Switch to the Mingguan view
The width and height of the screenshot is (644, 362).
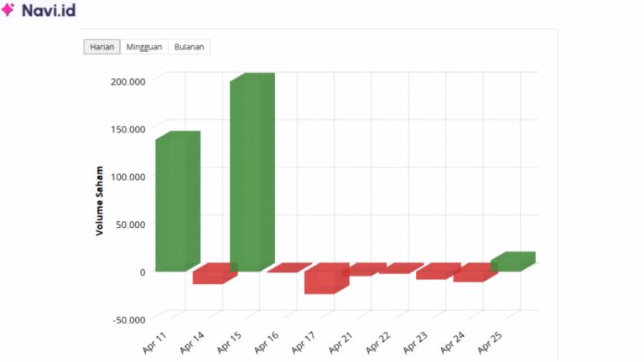point(144,47)
